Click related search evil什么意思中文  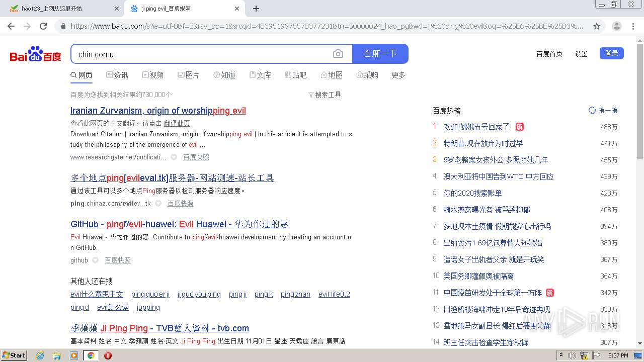[x=97, y=294]
